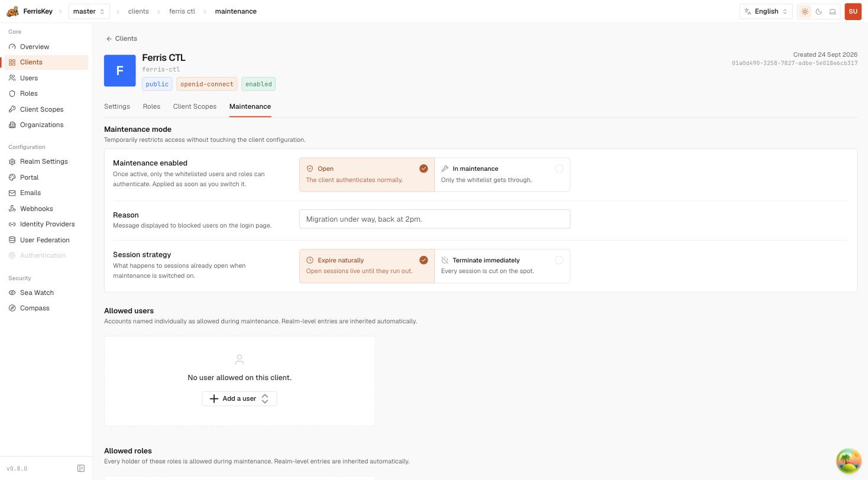The height and width of the screenshot is (480, 868).
Task: Open Realm Settings
Action: 46,161
